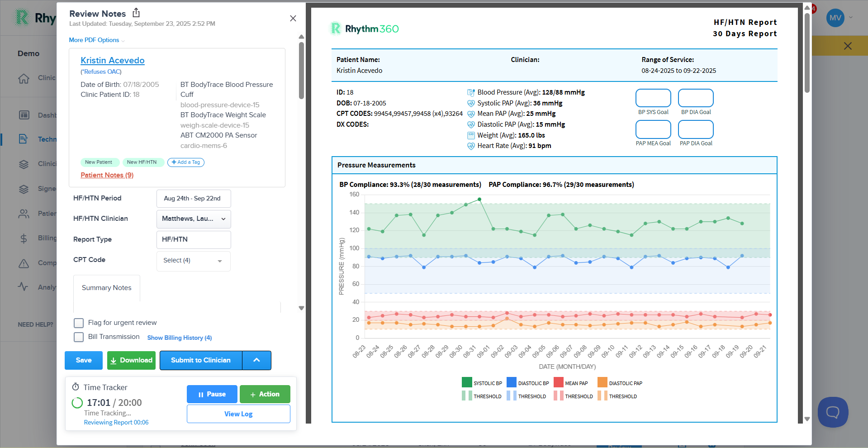Select the Summary Notes tab
Image resolution: width=868 pixels, height=448 pixels.
107,288
